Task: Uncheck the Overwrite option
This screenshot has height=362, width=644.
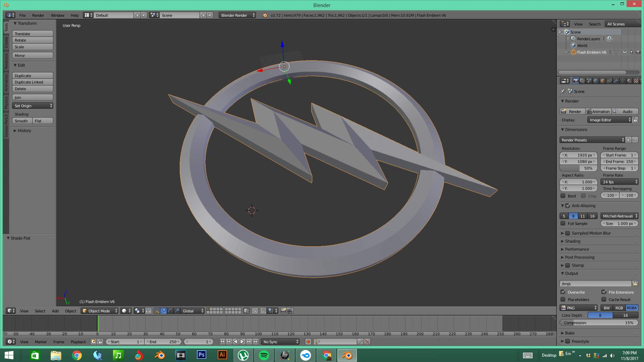Action: 563,292
